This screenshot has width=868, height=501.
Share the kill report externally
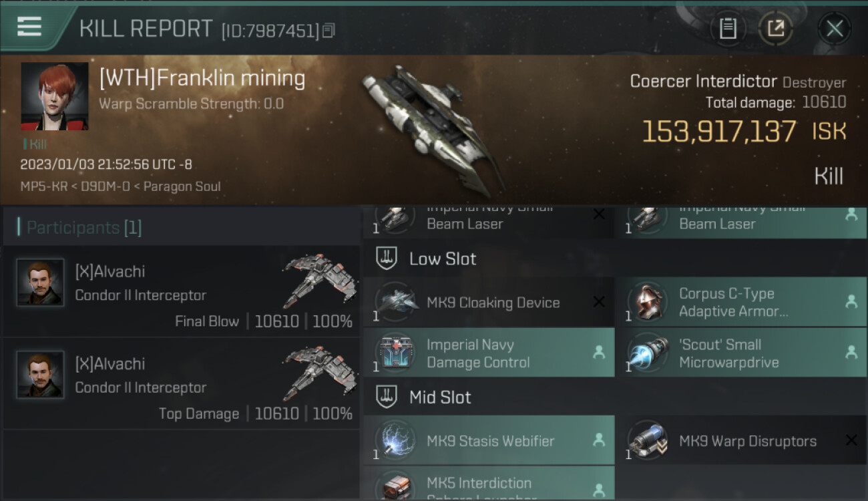click(x=776, y=28)
